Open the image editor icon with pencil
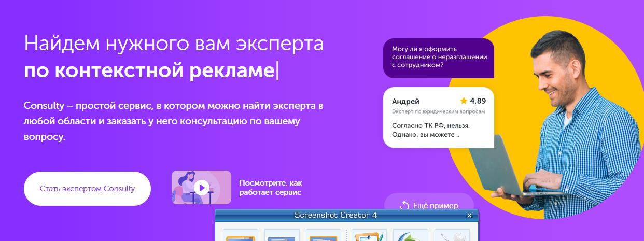The height and width of the screenshot is (241, 644). click(368, 235)
